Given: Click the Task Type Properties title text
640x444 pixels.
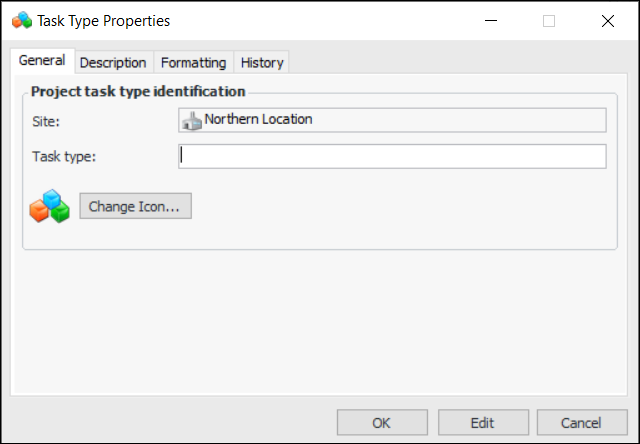Looking at the screenshot, I should (x=104, y=20).
